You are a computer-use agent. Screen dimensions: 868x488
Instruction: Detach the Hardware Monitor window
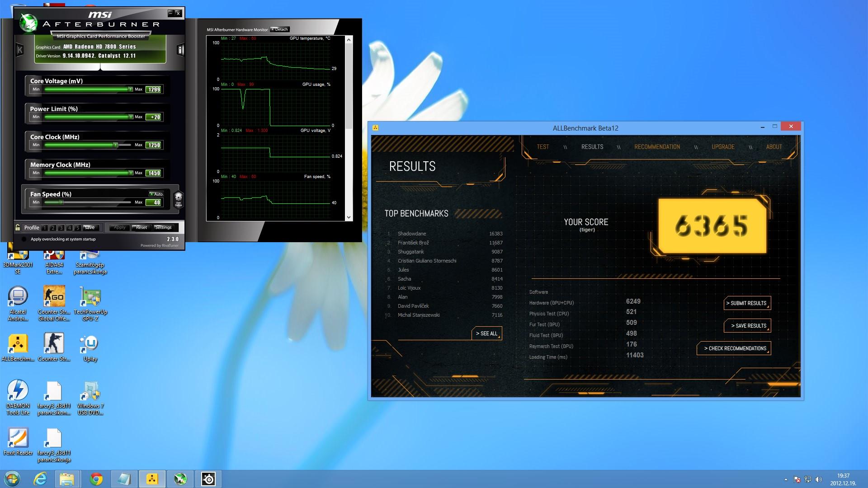[280, 29]
